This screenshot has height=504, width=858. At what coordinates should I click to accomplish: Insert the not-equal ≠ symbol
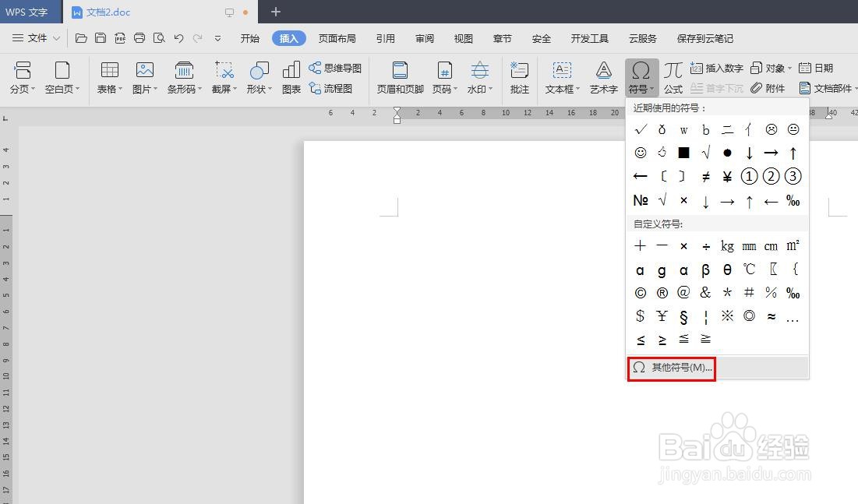tap(705, 176)
